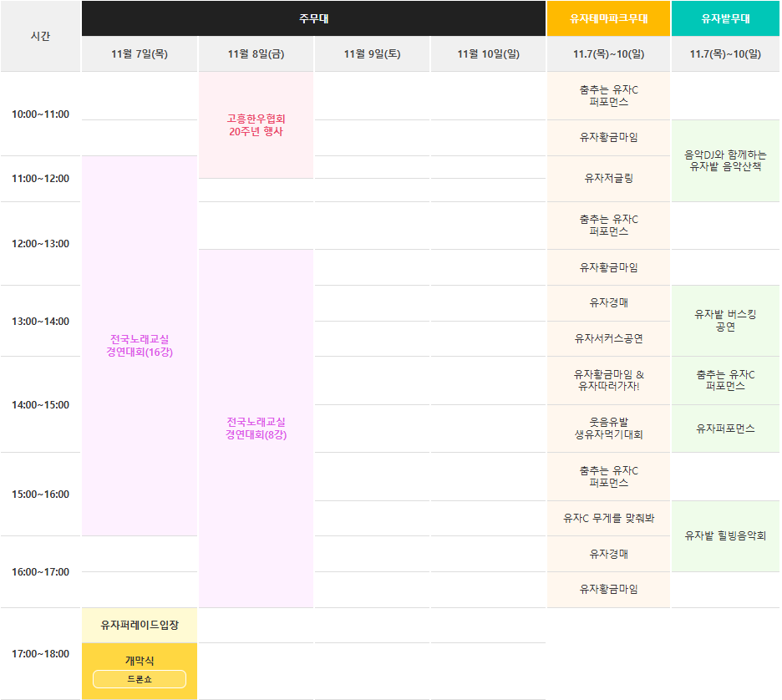Click the 유자밭 버스킹 공연 cell
This screenshot has width=782, height=700.
(725, 321)
